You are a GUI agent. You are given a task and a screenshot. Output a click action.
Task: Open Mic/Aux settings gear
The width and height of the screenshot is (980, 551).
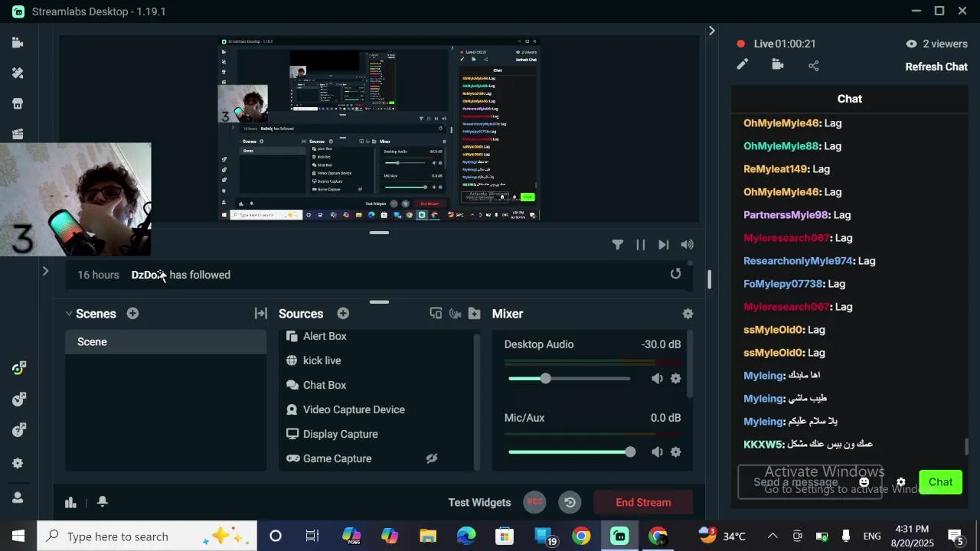[675, 452]
